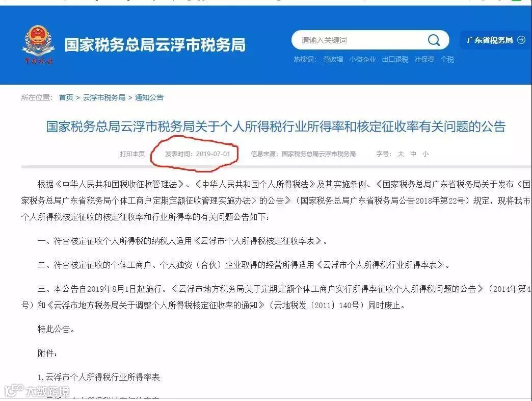Click the 国家税务总局云浮市税务局 site title
532x401 pixels.
coord(155,45)
